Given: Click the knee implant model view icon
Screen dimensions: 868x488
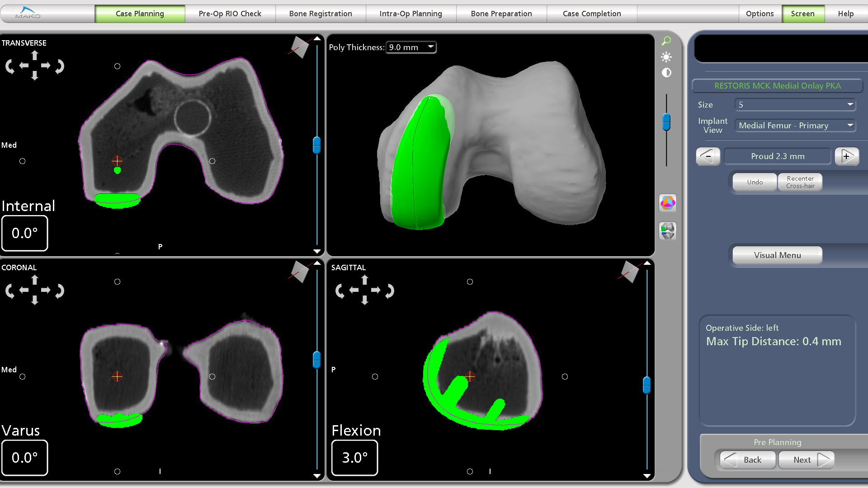Looking at the screenshot, I should pyautogui.click(x=668, y=231).
